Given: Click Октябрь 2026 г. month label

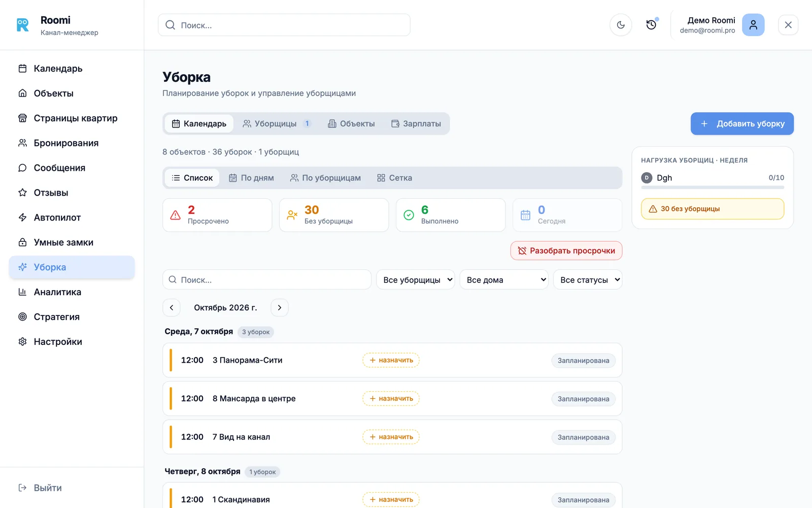Looking at the screenshot, I should pyautogui.click(x=225, y=307).
